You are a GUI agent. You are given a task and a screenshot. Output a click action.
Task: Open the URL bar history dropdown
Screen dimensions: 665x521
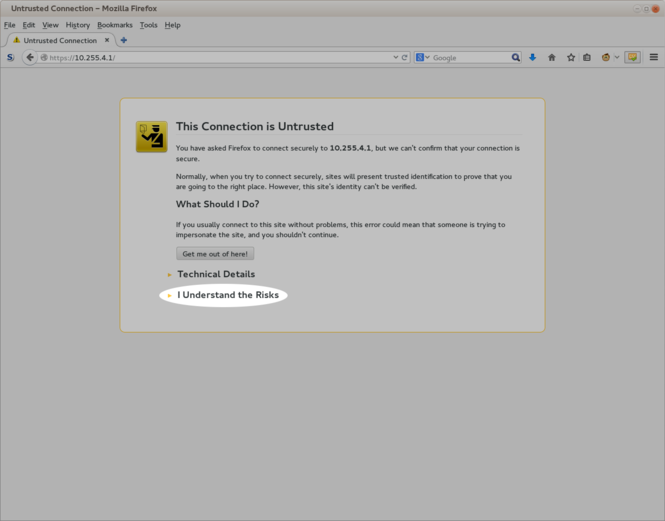396,58
